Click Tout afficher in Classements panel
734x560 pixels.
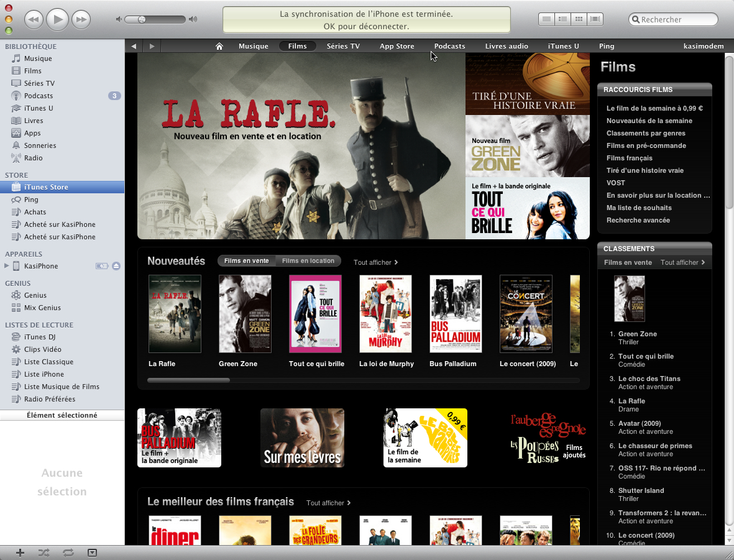(x=682, y=262)
